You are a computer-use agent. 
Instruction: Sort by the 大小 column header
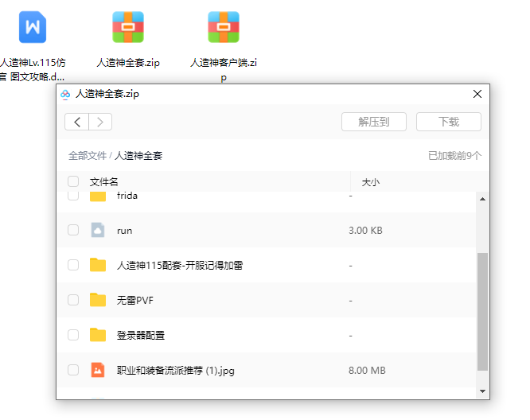tap(370, 182)
